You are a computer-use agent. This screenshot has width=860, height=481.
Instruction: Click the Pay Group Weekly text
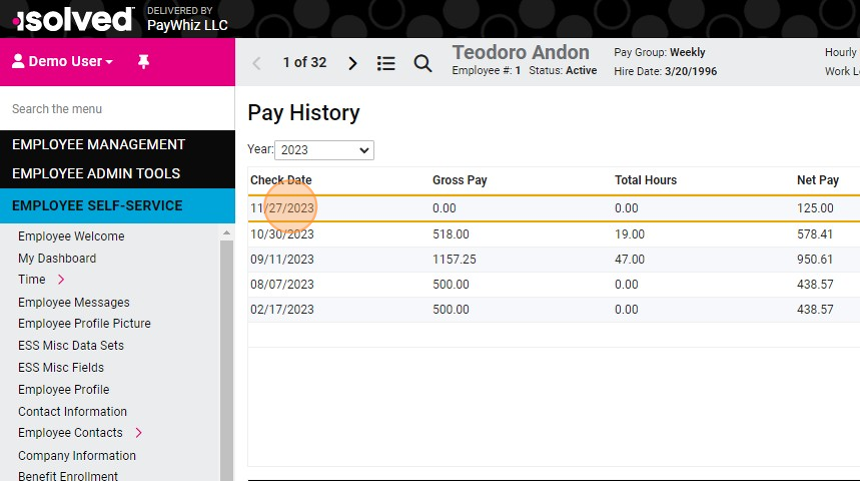(659, 52)
